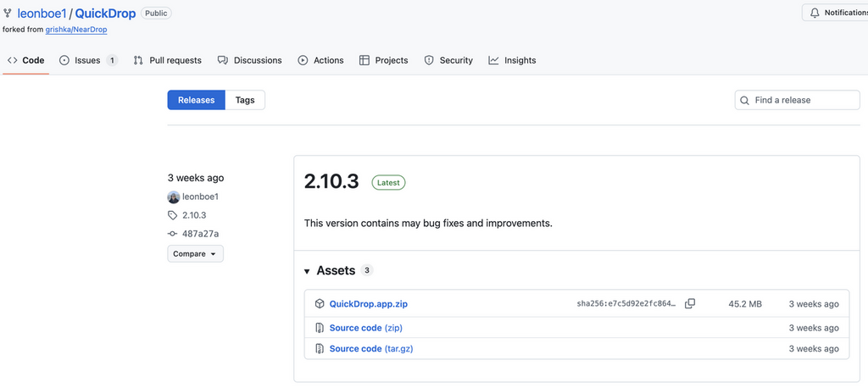This screenshot has width=868, height=388.
Task: Open the 487a27a commit link
Action: coord(201,234)
